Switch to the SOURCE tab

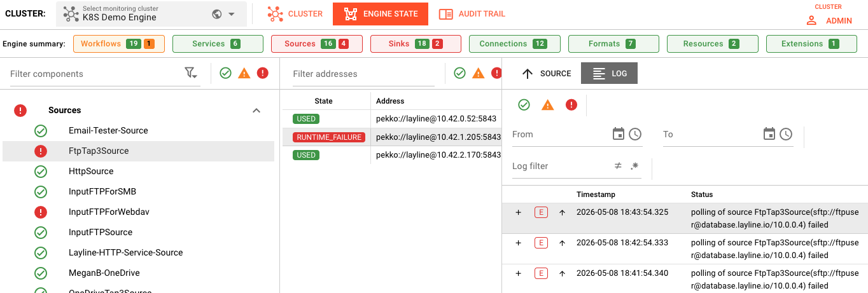(546, 73)
